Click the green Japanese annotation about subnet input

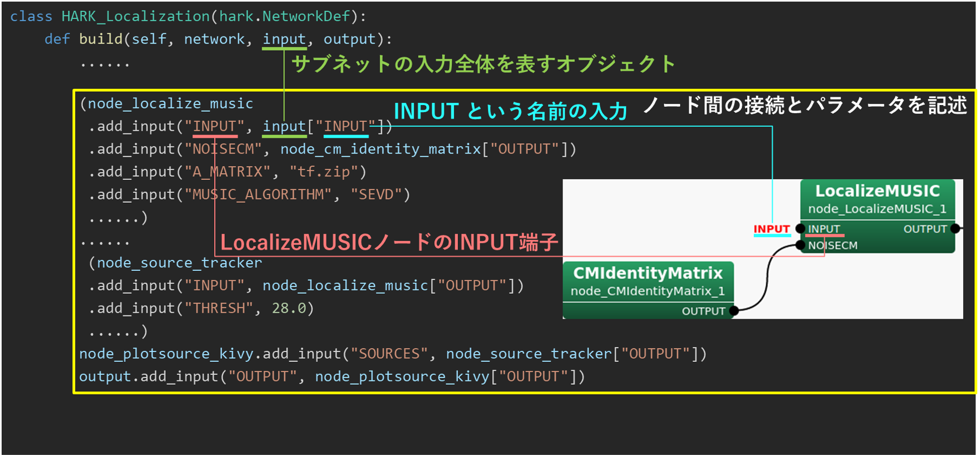[483, 64]
